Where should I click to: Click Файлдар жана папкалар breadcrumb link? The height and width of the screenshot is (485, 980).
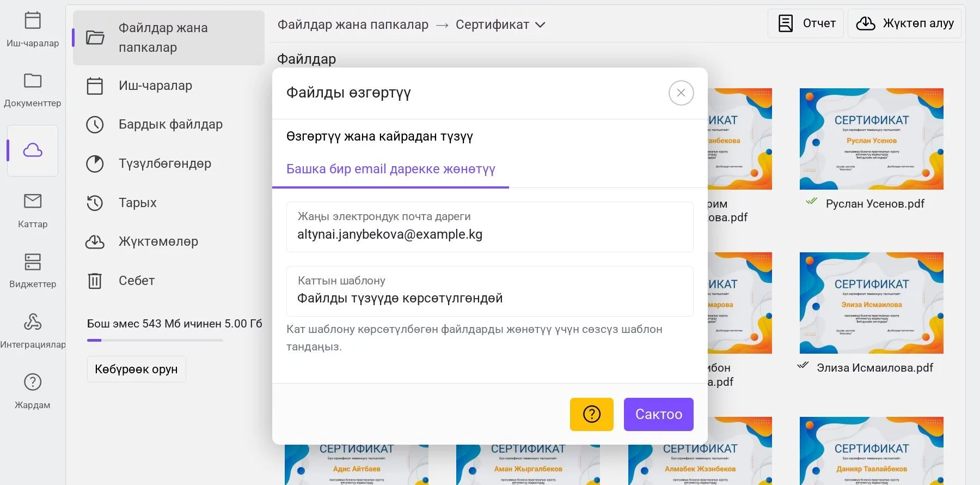pos(353,25)
